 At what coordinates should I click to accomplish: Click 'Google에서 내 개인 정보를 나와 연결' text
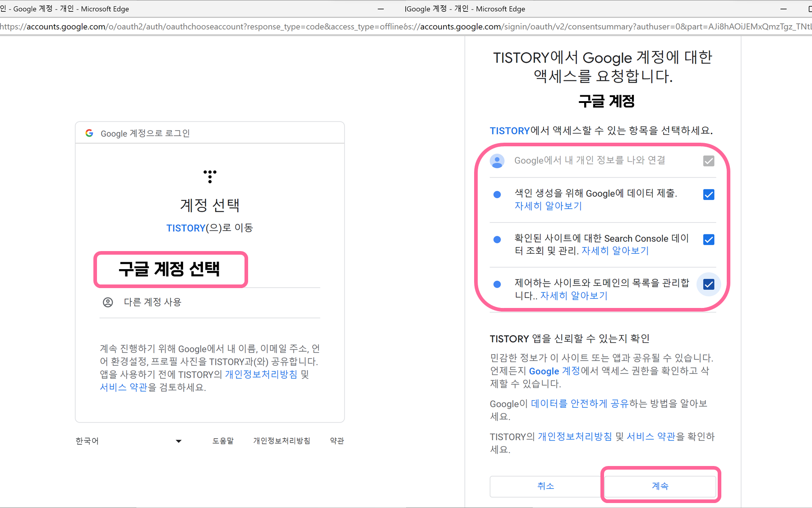click(590, 160)
